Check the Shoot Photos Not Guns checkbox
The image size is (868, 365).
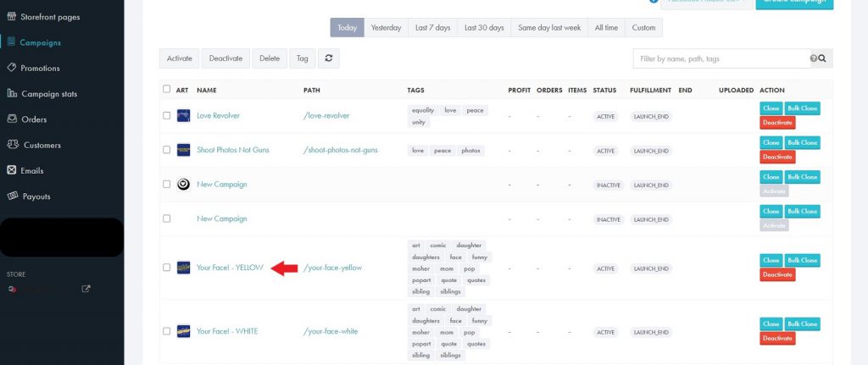point(167,150)
